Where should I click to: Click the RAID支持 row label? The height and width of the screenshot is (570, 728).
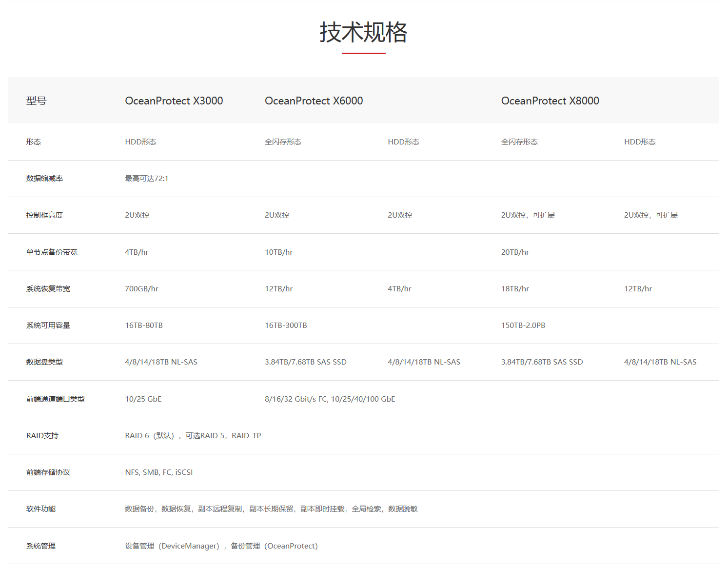coord(42,436)
